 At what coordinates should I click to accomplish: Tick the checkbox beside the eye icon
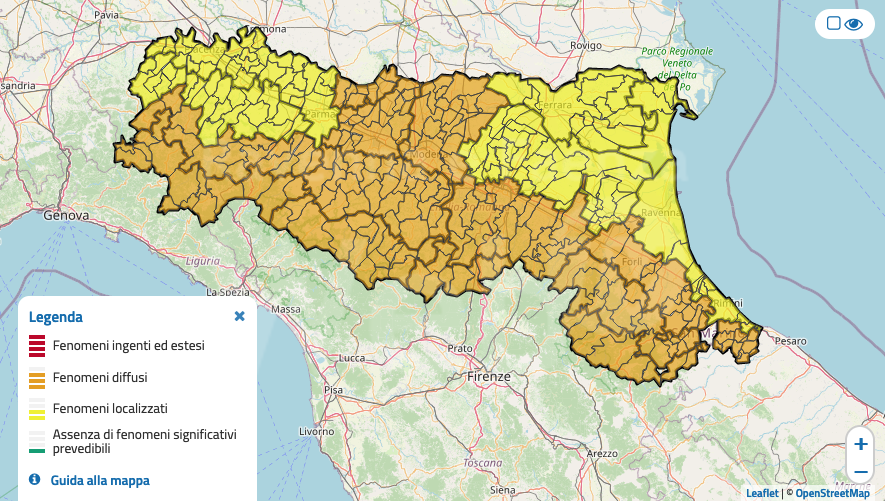pyautogui.click(x=833, y=24)
